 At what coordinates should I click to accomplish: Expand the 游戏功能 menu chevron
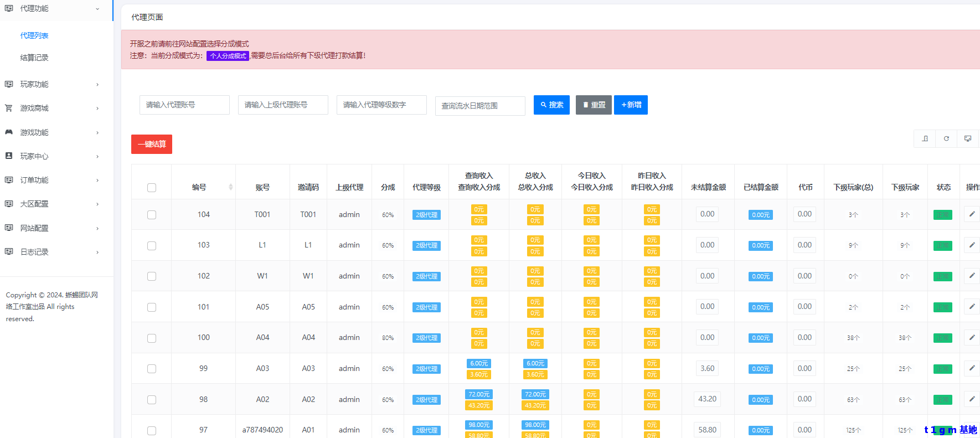(x=97, y=133)
